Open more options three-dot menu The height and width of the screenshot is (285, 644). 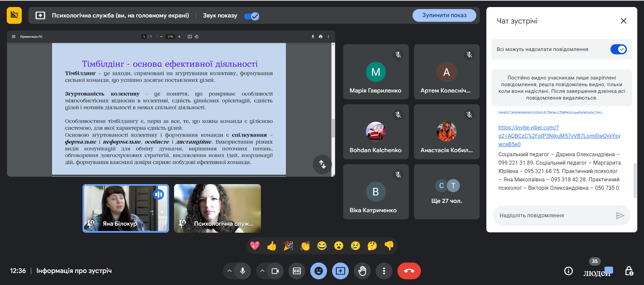point(384,271)
